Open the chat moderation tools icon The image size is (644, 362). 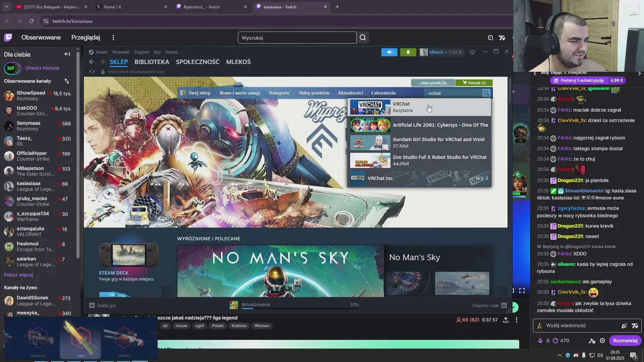pos(591,340)
